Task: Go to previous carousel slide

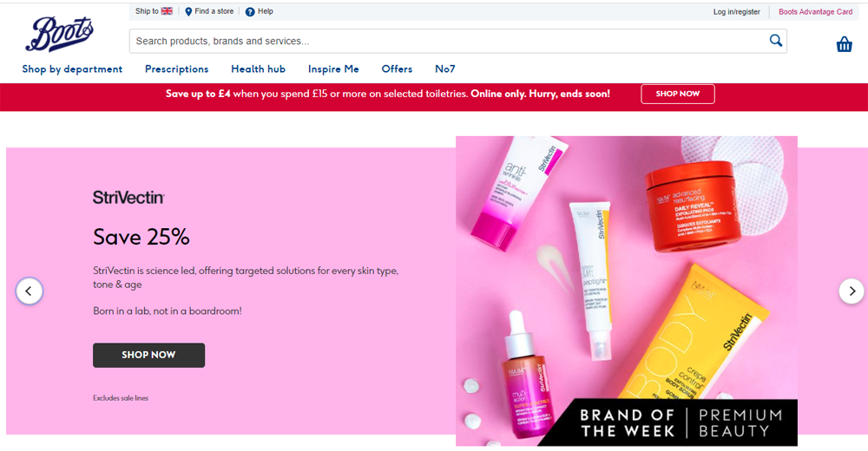Action: [x=29, y=291]
